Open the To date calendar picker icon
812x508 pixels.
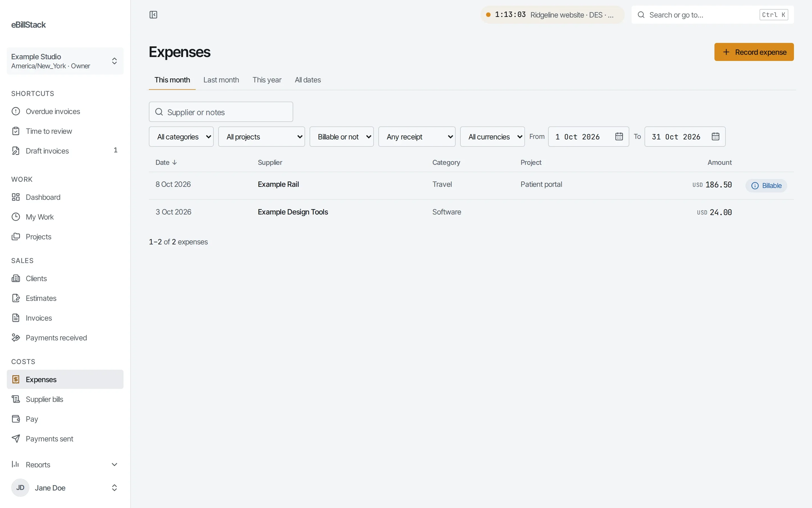(715, 137)
